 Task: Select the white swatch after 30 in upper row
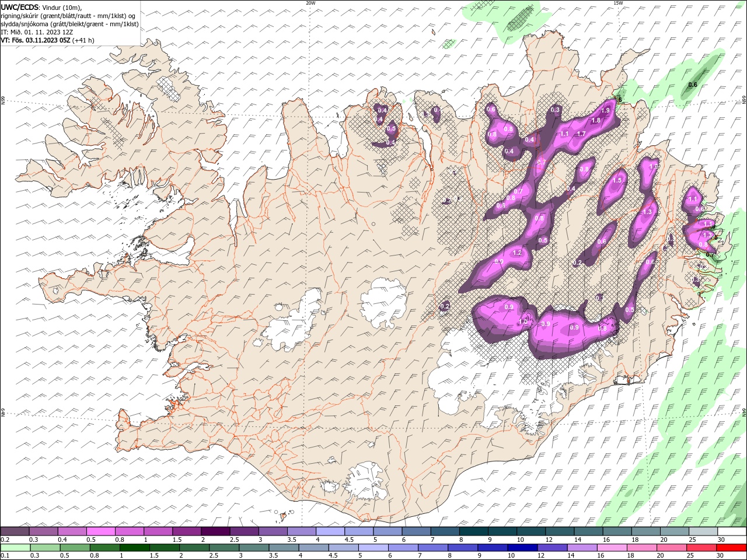732,531
